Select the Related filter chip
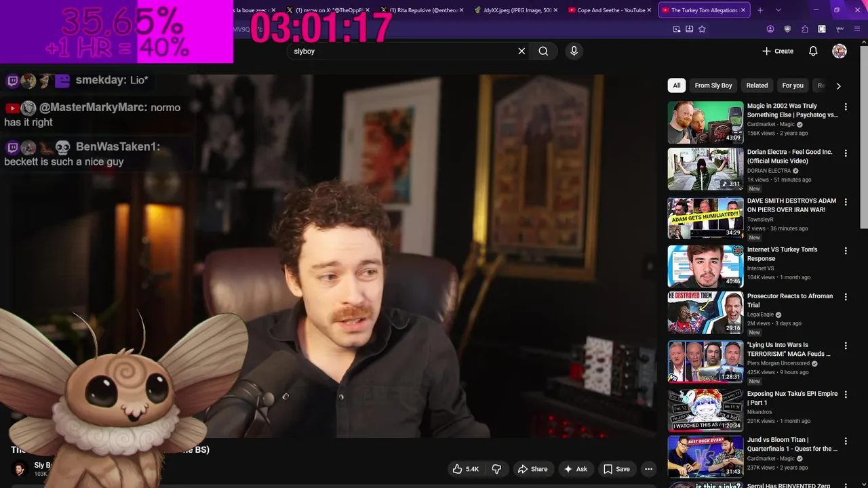 tap(757, 85)
